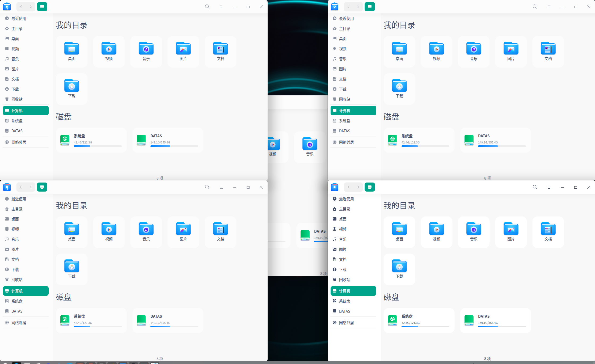Open 视频 folder in top-left window
This screenshot has height=364, width=595.
[x=109, y=52]
